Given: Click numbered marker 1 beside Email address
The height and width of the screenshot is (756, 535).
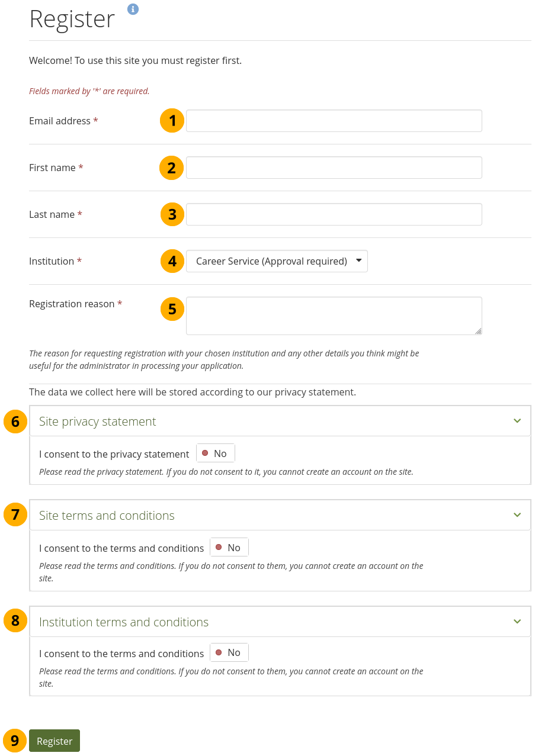Looking at the screenshot, I should pos(172,121).
